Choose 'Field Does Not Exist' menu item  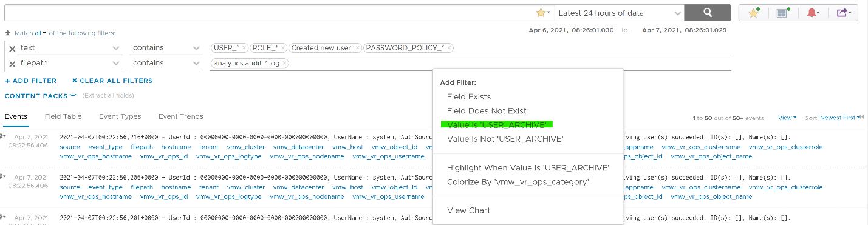[487, 111]
